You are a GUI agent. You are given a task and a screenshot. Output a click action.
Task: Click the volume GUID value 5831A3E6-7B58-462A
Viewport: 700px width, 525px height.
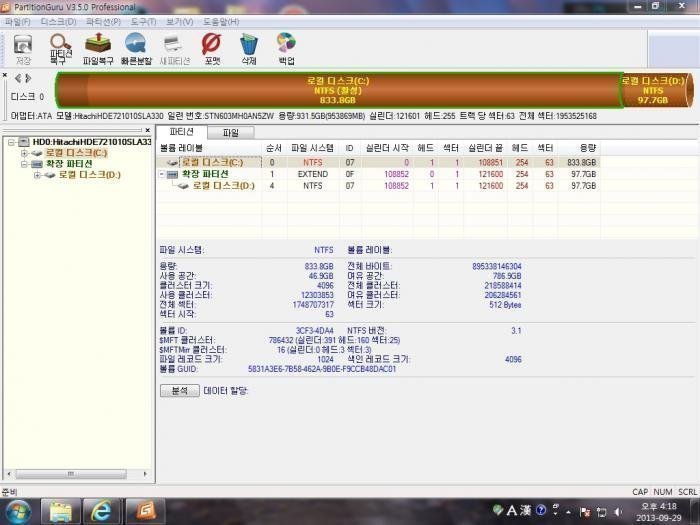(322, 369)
